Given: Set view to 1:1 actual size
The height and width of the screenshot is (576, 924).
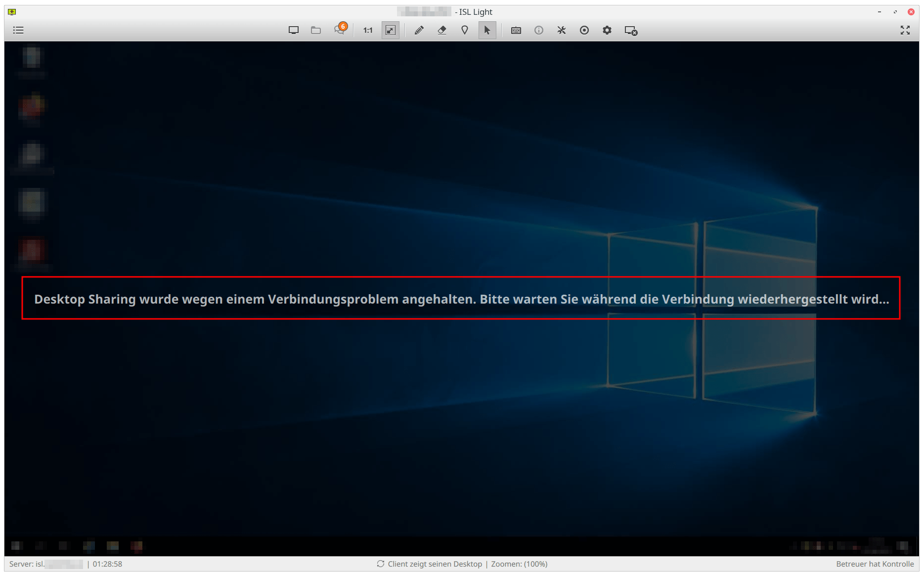Looking at the screenshot, I should 368,30.
